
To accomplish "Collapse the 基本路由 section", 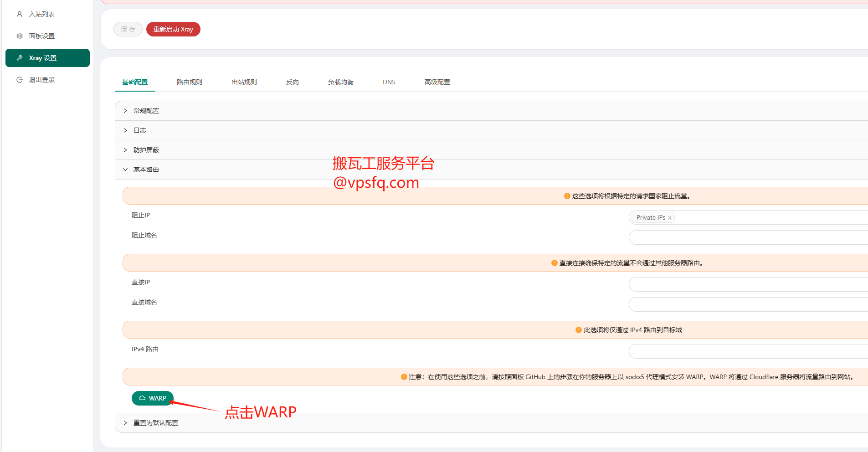I will pyautogui.click(x=146, y=169).
